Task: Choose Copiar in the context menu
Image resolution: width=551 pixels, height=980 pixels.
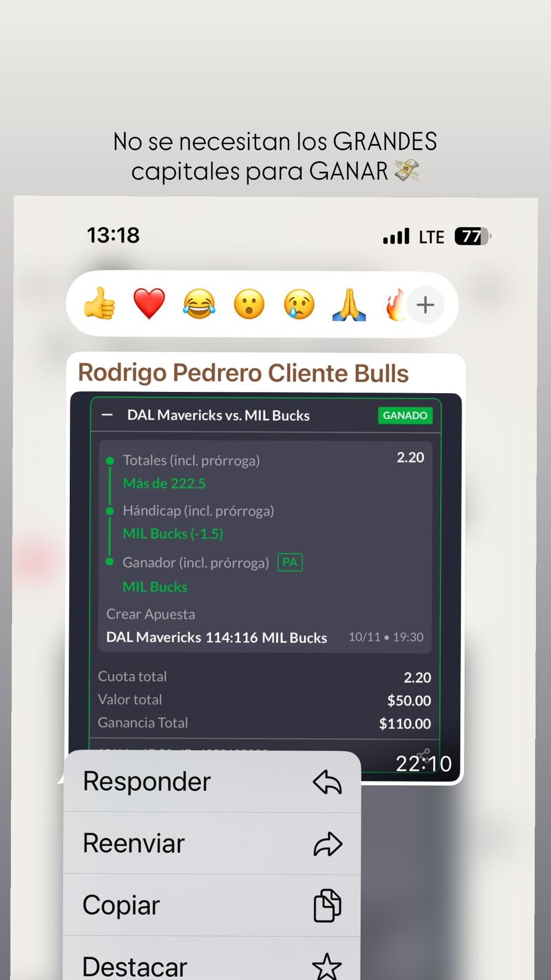Action: pos(212,905)
